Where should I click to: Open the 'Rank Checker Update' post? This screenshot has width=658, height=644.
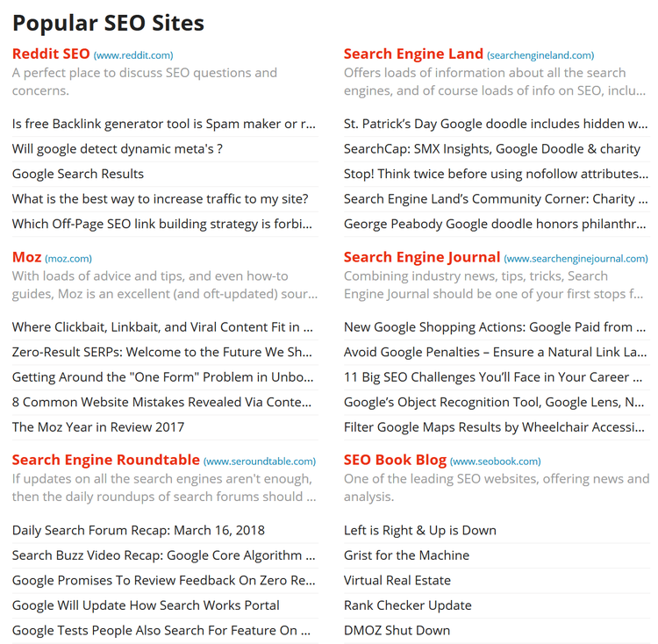tap(408, 605)
